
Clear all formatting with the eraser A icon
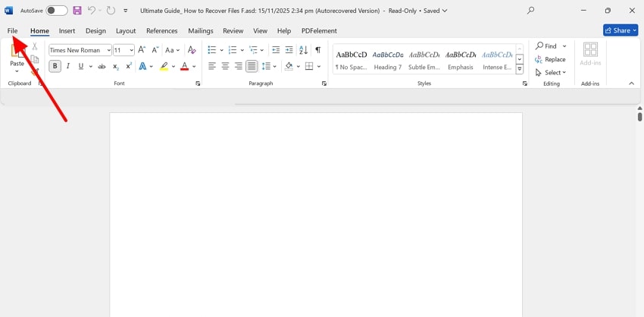coord(192,50)
